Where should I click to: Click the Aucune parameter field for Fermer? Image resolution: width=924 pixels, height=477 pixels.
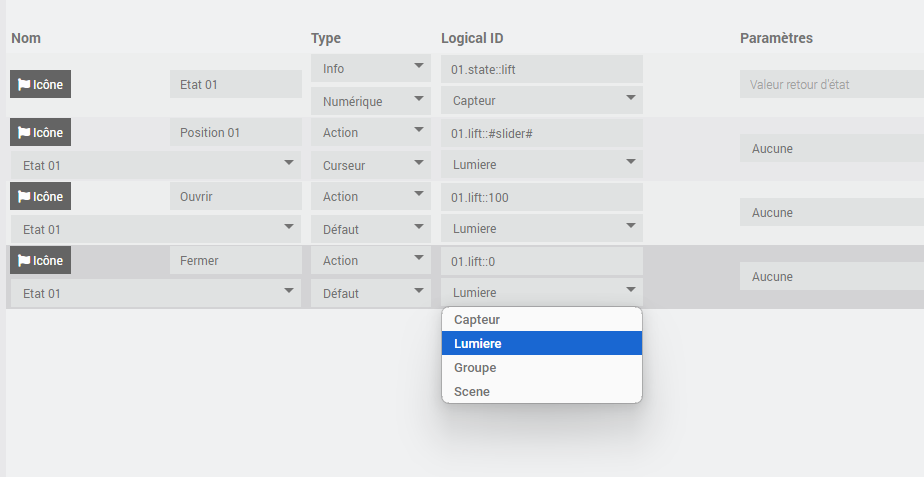coord(831,277)
